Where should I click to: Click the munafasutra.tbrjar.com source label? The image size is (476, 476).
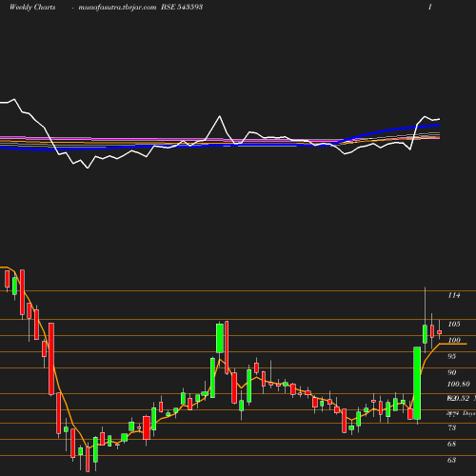(117, 8)
